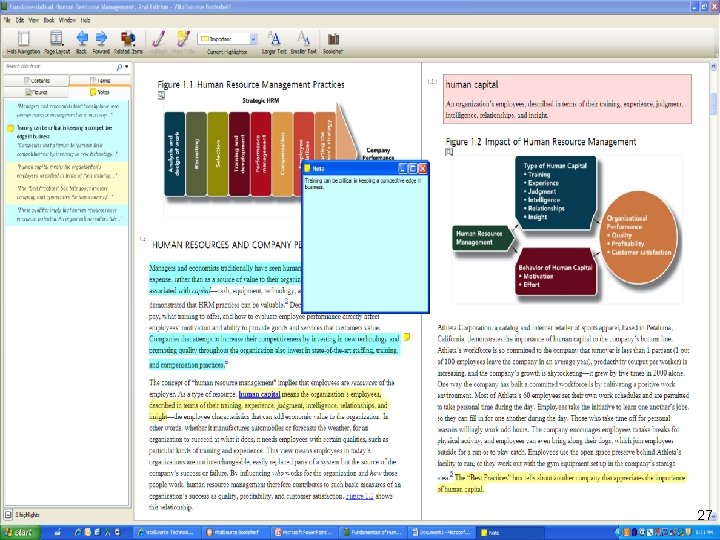Screen dimensions: 720x540
Task: Minimize the Note popup window
Action: click(x=403, y=169)
